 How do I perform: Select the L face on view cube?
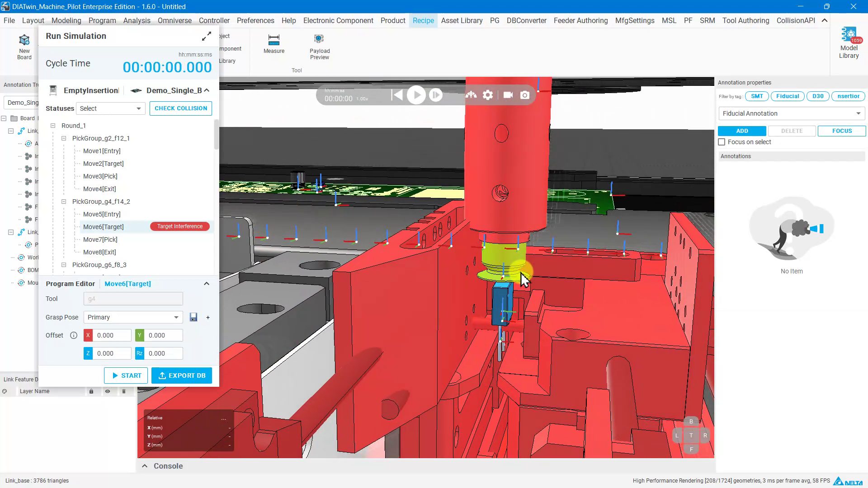[677, 436]
